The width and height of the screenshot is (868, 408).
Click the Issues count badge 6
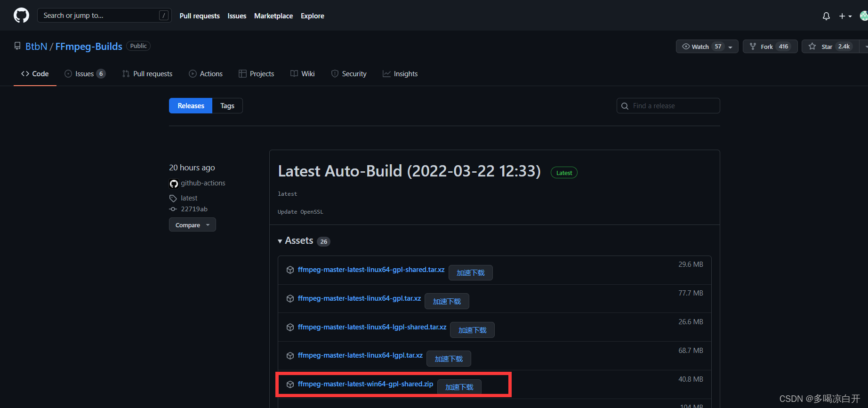(101, 74)
